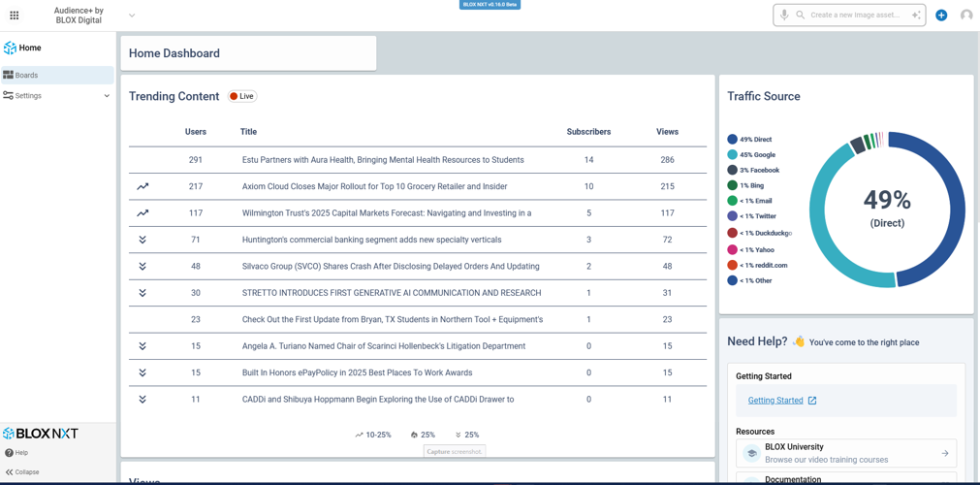
Task: Open the BLOX University resource card
Action: [x=846, y=453]
